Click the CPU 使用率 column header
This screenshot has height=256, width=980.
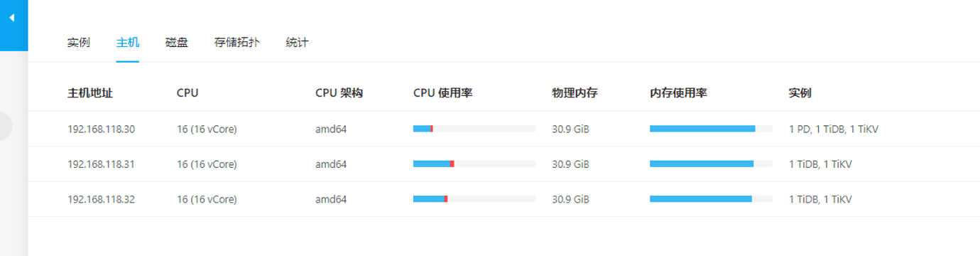click(443, 93)
